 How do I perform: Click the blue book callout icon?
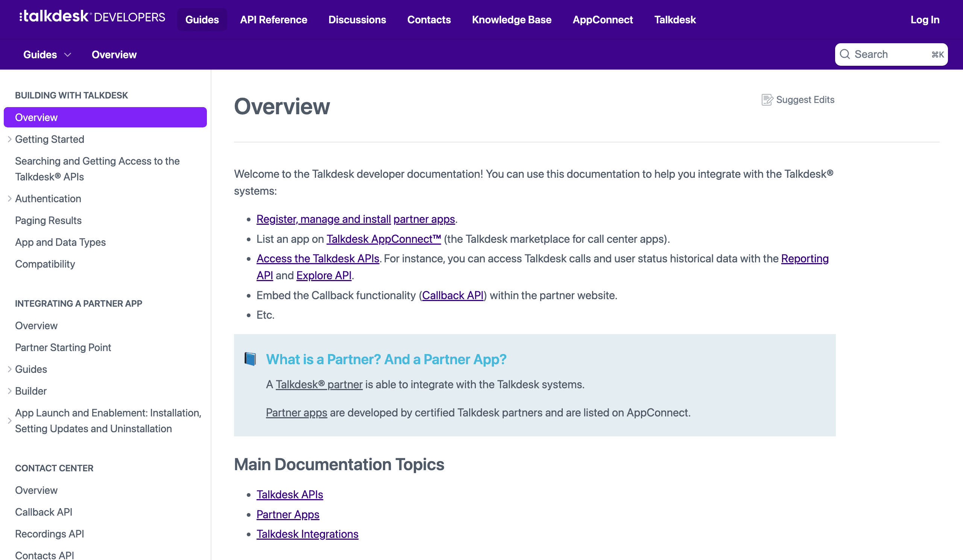click(x=250, y=359)
